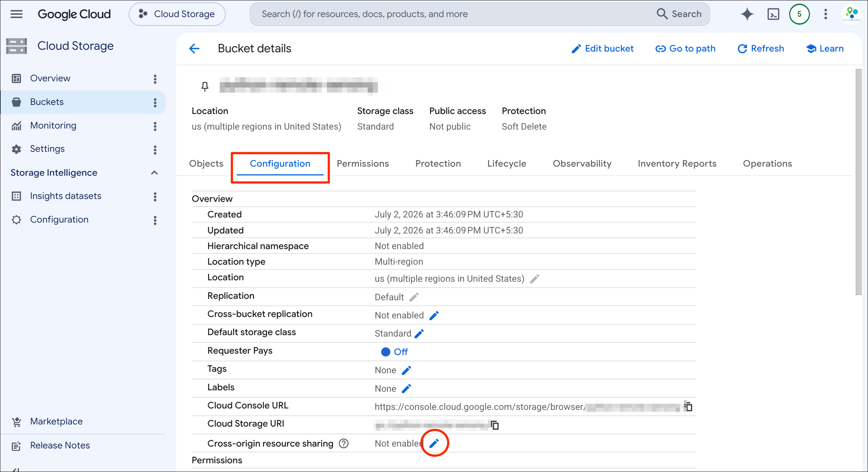Show help for Cross-origin resource sharing
Viewport: 868px width, 472px height.
pos(344,443)
